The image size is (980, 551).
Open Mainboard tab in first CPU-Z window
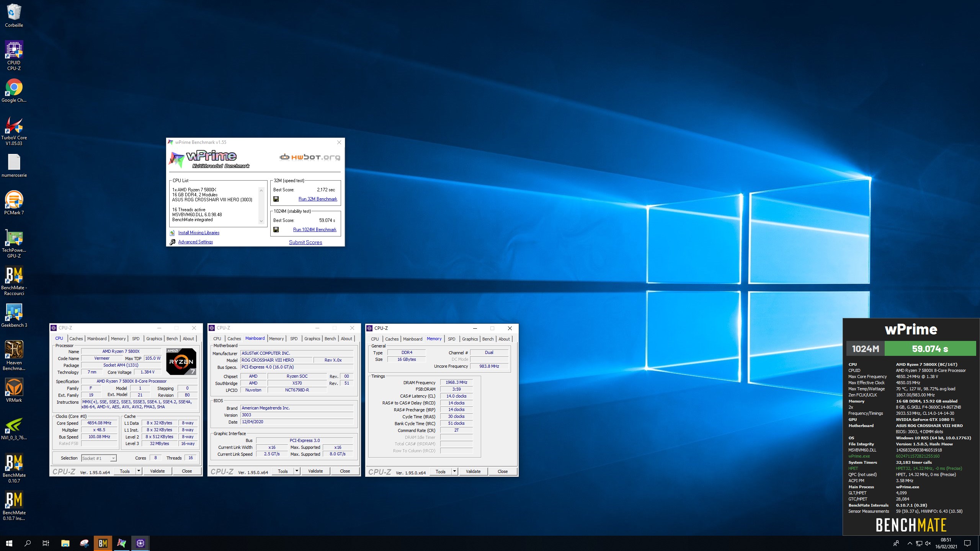click(x=97, y=339)
